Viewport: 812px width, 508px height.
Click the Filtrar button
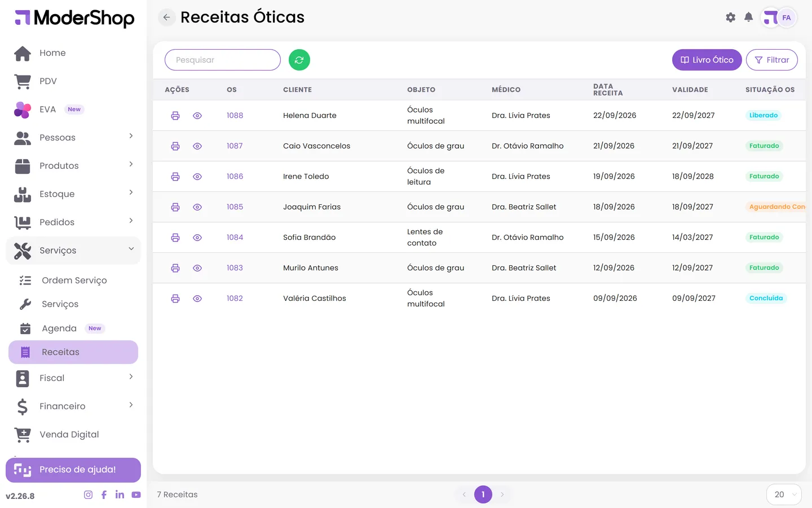pos(772,60)
